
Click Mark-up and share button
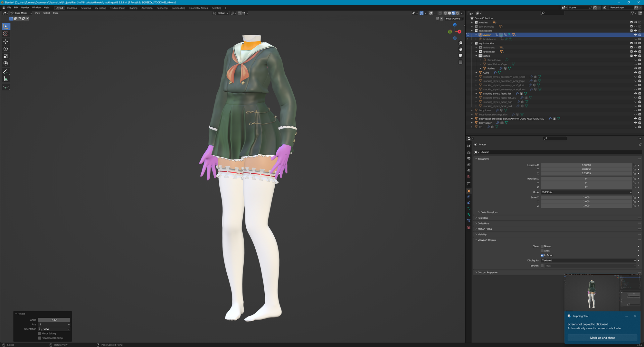(602, 338)
